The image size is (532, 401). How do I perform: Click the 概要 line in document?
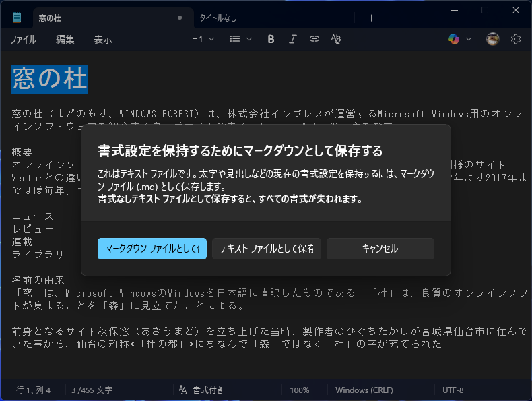pyautogui.click(x=22, y=152)
